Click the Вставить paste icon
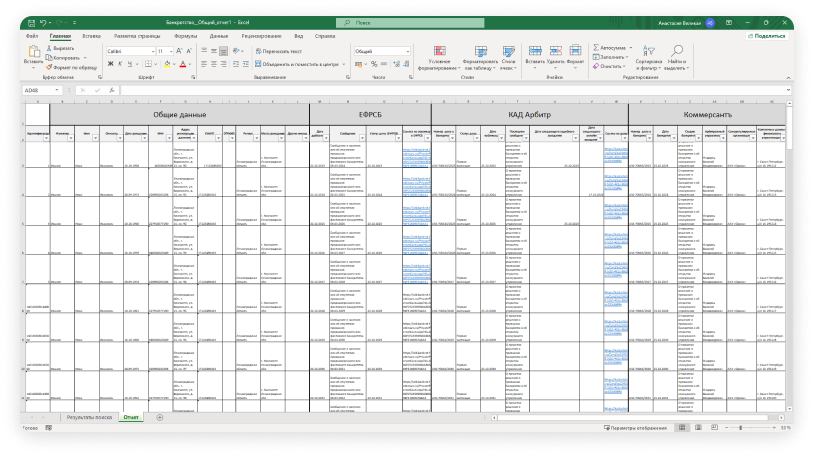 34,51
